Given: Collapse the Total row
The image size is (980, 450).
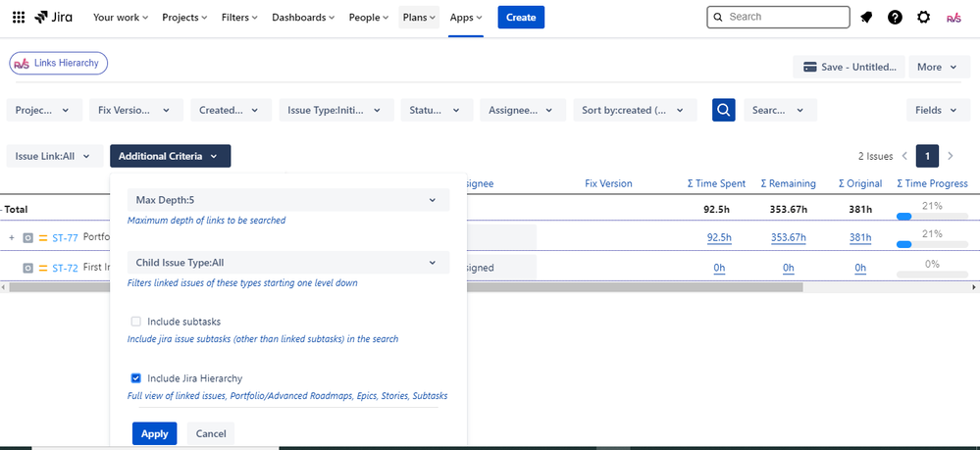Looking at the screenshot, I should coord(1,210).
